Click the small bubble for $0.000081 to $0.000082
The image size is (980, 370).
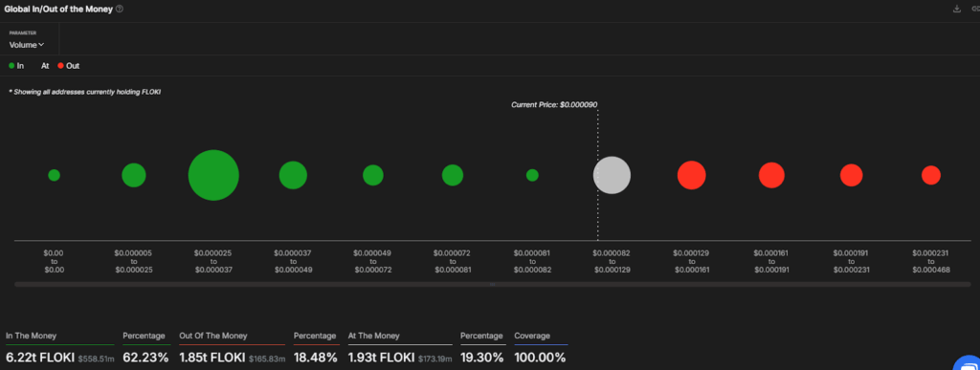(532, 175)
